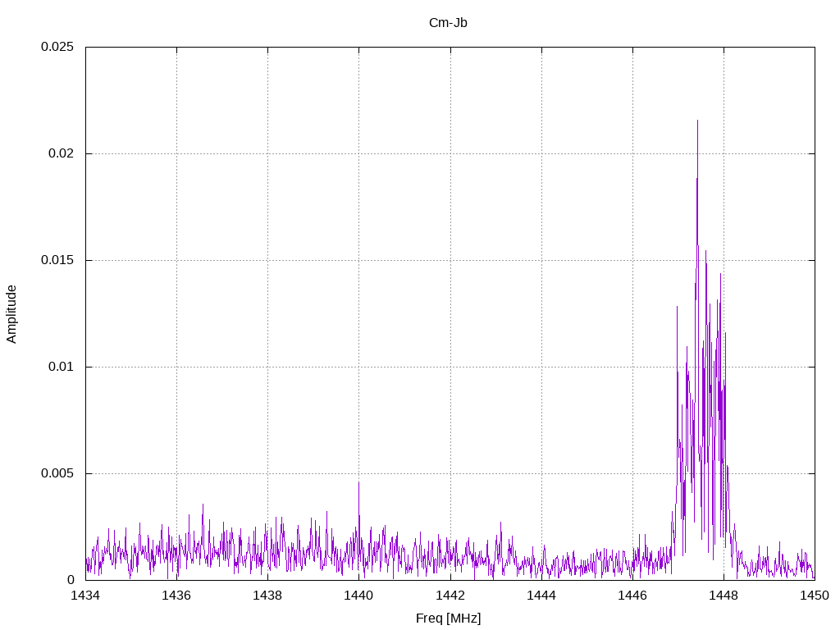Click the y-axis tick label 0
This screenshot has width=840, height=630.
point(71,580)
